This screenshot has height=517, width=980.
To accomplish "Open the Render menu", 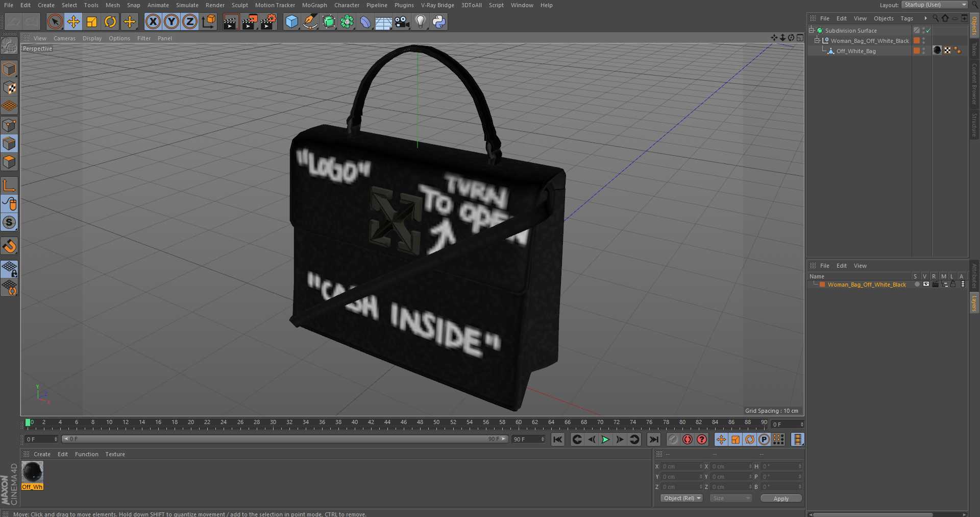I will [215, 5].
